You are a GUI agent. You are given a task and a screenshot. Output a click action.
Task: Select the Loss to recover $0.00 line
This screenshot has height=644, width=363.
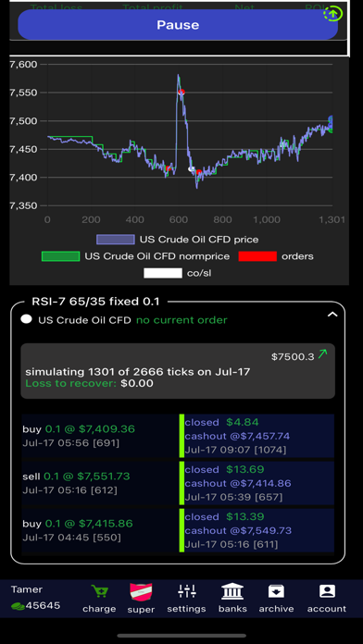click(x=89, y=383)
